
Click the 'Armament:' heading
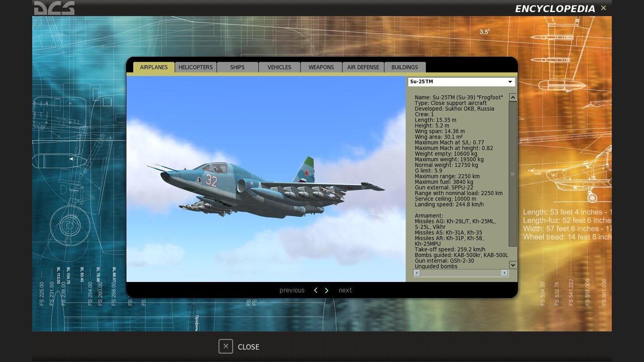click(x=429, y=216)
